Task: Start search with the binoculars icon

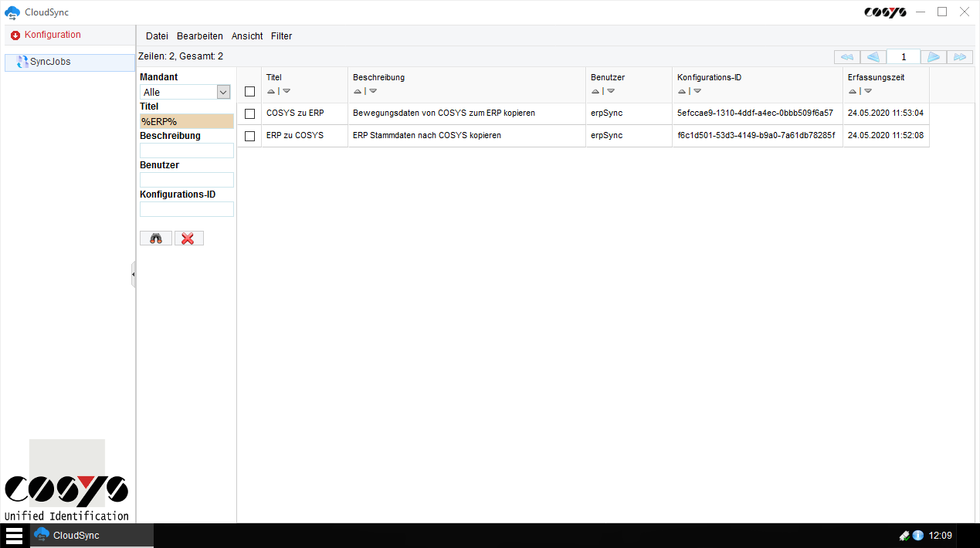Action: point(155,238)
